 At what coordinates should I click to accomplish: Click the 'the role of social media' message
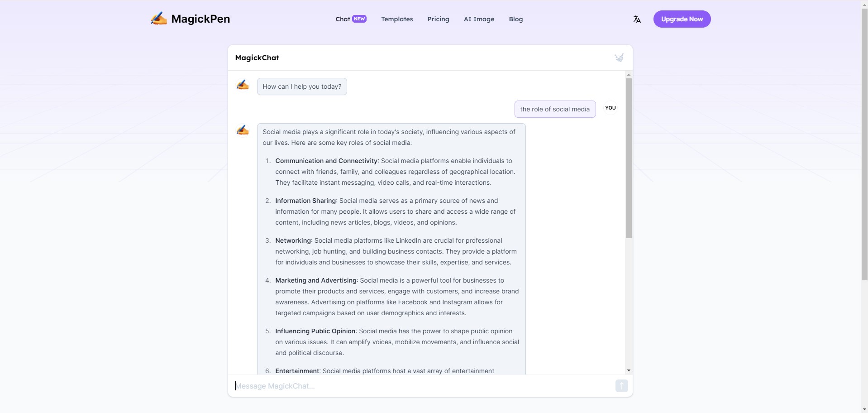tap(555, 109)
